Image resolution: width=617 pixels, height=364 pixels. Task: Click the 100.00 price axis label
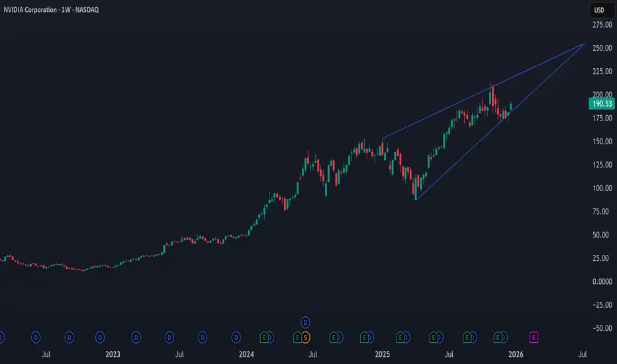tap(602, 188)
